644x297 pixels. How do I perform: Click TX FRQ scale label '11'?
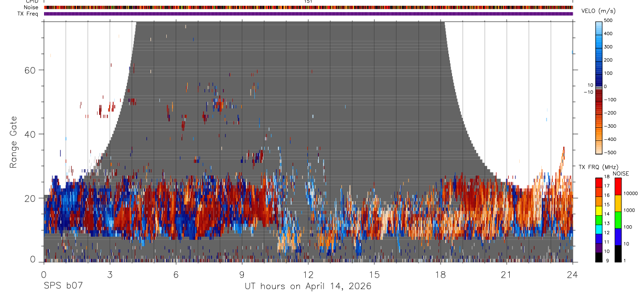tap(607, 242)
